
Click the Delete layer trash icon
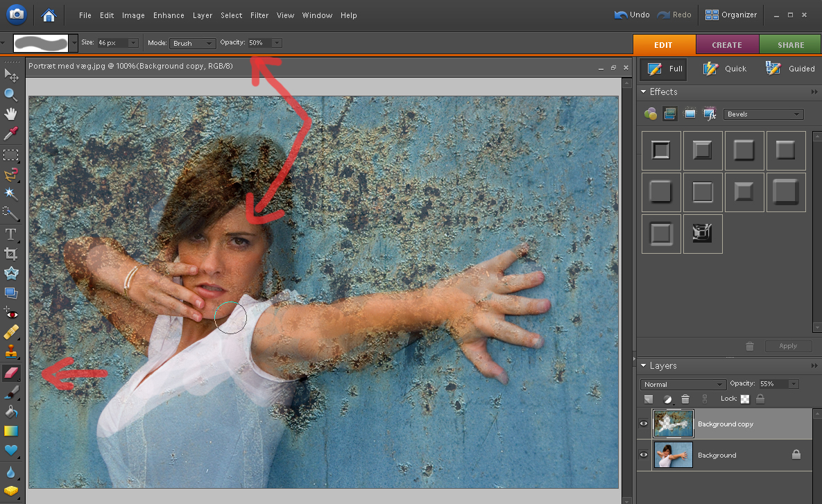pos(685,399)
